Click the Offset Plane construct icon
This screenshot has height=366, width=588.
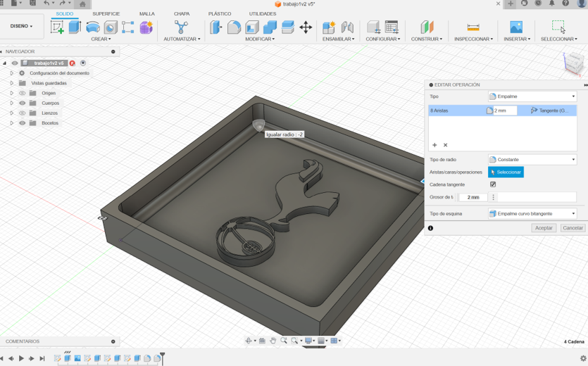[x=427, y=27]
